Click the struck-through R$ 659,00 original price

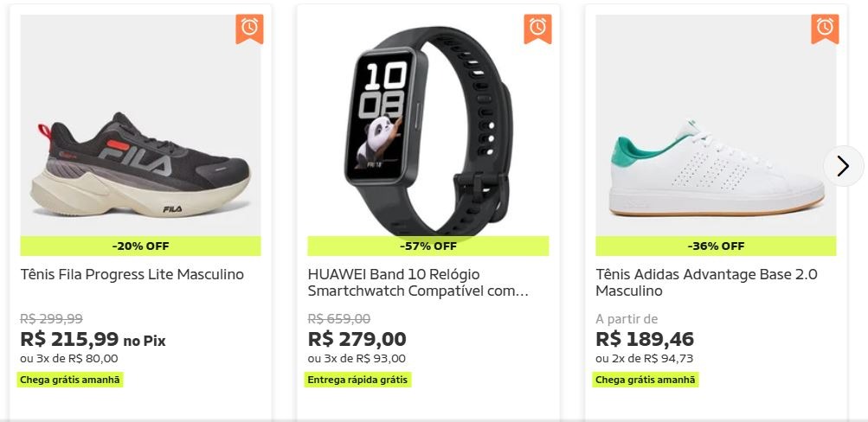(339, 319)
